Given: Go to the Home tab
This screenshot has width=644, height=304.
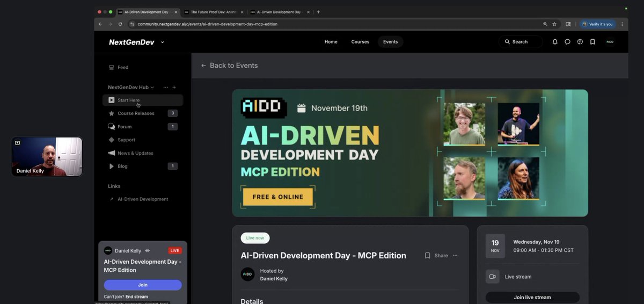Looking at the screenshot, I should click(x=331, y=42).
